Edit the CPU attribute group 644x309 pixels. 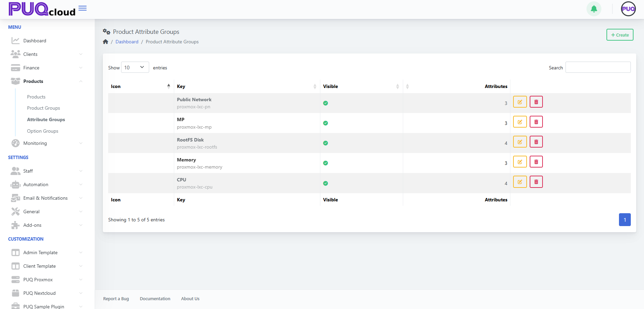[520, 182]
